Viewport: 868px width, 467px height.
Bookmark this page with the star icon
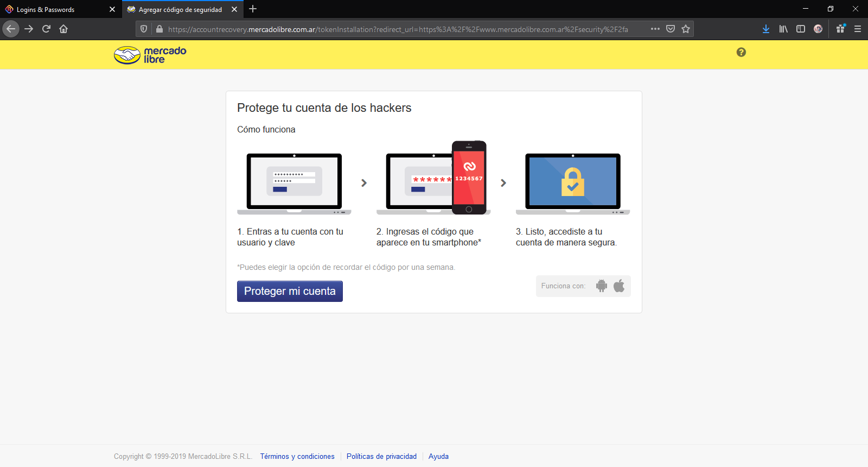(x=686, y=29)
